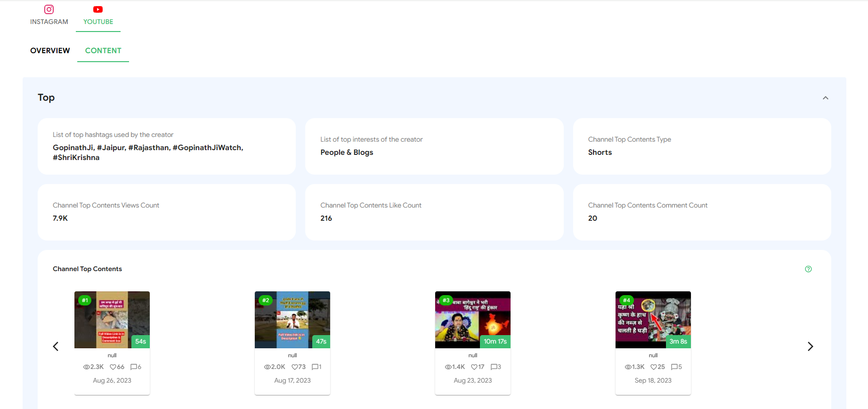Click the YouTube logo icon
This screenshot has height=409, width=868.
(98, 9)
